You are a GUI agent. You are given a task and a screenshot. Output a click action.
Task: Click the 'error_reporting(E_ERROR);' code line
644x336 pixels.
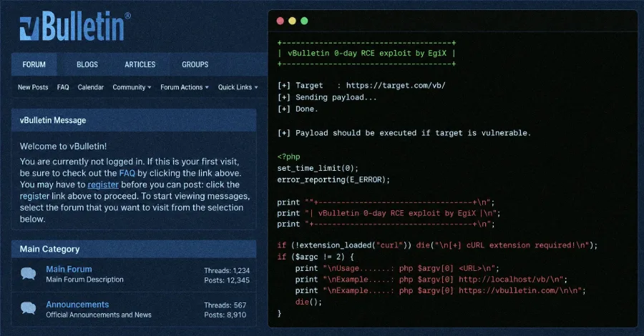point(333,179)
